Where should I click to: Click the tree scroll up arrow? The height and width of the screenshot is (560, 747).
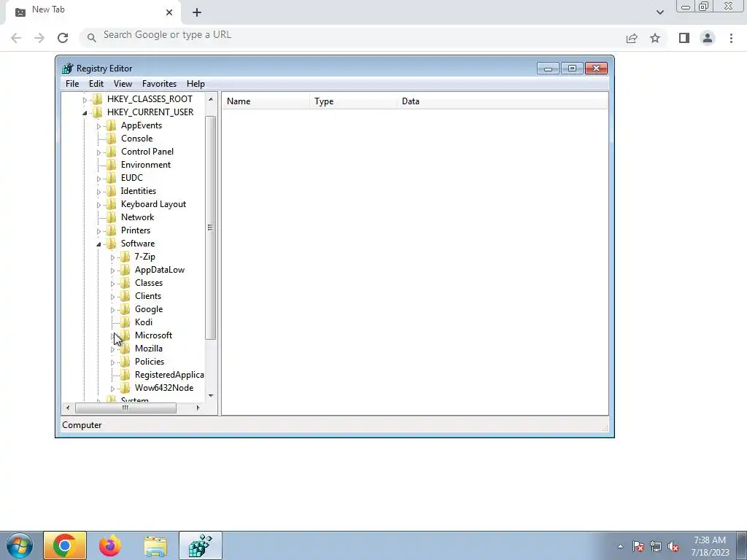pyautogui.click(x=211, y=99)
